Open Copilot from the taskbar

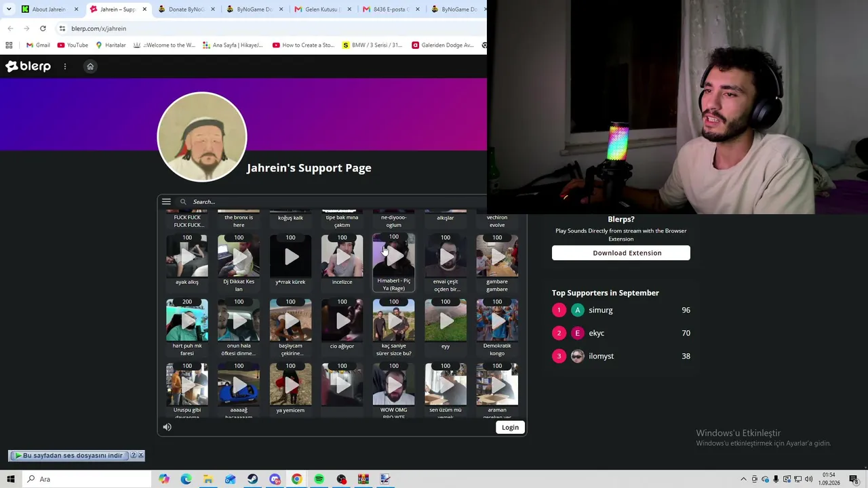tap(164, 479)
